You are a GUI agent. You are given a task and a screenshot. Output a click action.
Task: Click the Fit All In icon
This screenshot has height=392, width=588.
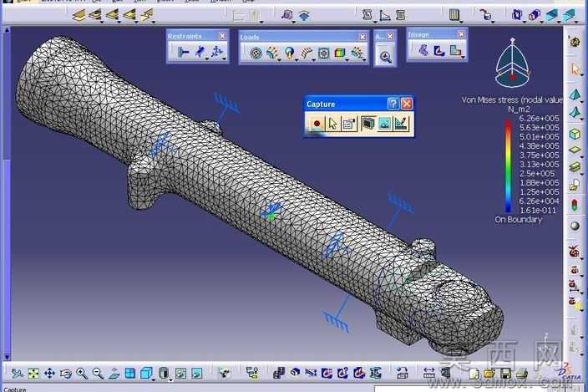point(33,374)
